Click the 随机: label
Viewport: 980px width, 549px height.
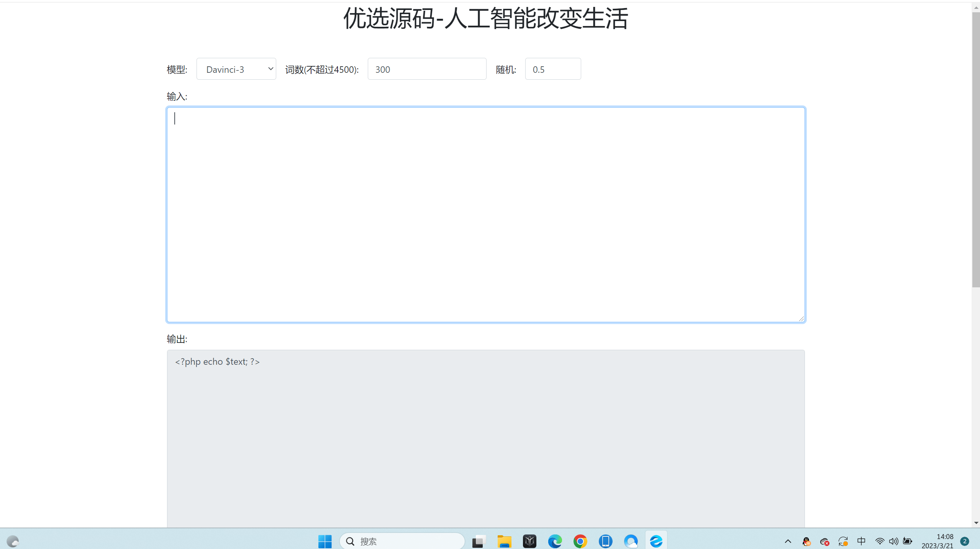point(506,70)
